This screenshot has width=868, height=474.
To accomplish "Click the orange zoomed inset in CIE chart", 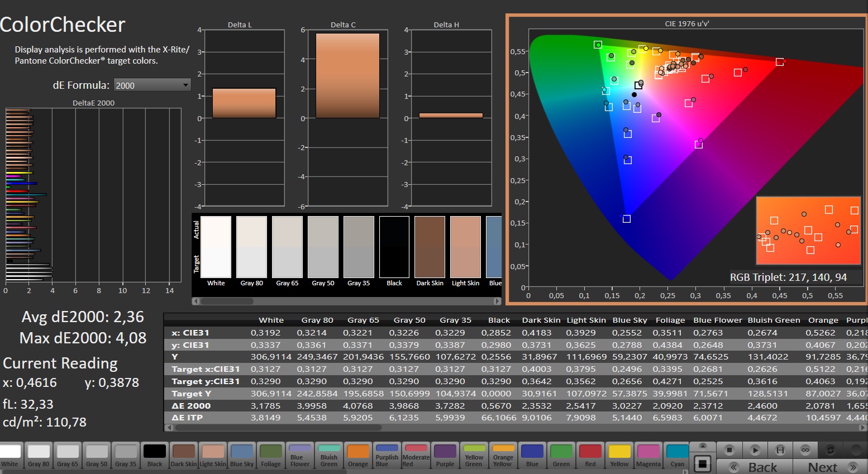I will (x=808, y=230).
